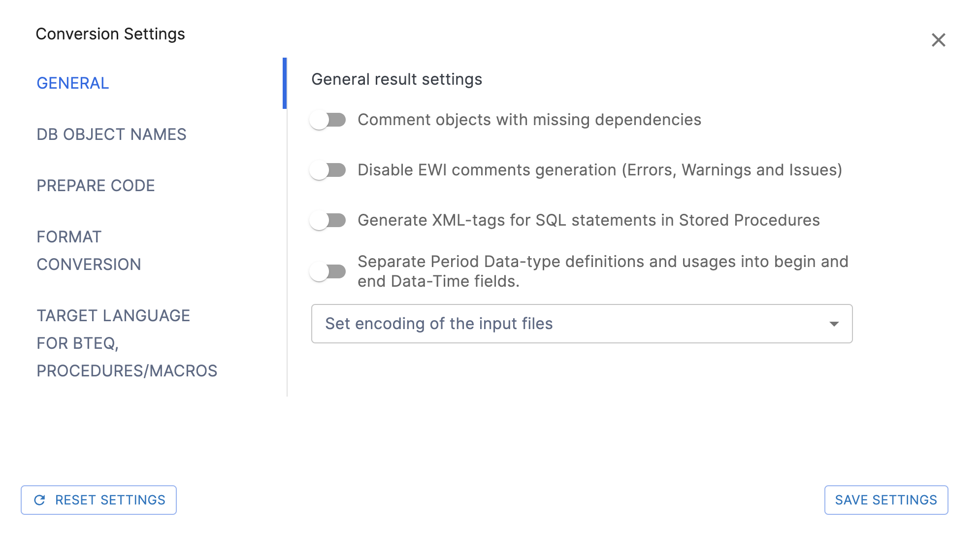Click the 'Disable EWI comments generation' label text
This screenshot has width=980, height=537.
pos(599,170)
